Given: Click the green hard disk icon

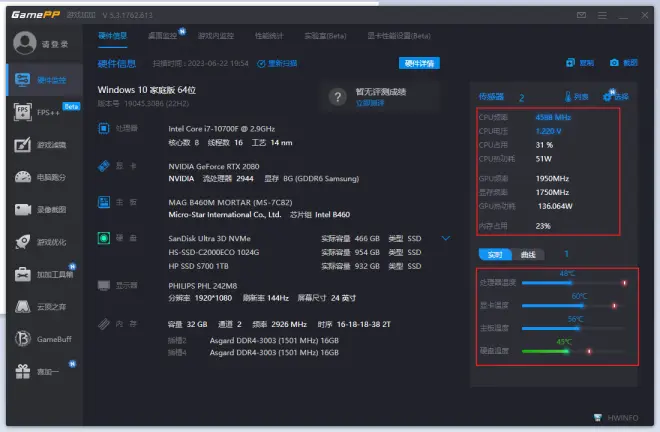Looking at the screenshot, I should click(104, 238).
